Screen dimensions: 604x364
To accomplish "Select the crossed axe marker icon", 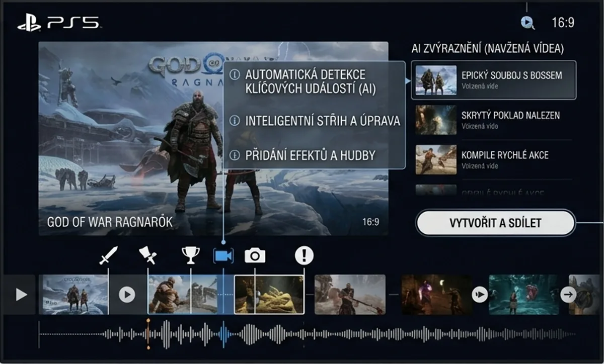I will tap(148, 256).
